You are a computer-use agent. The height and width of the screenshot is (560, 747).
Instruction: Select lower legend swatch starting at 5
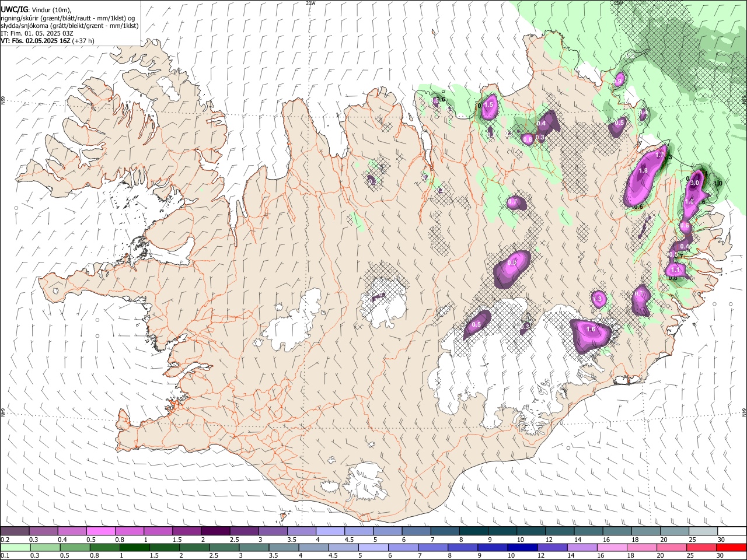pyautogui.click(x=372, y=547)
